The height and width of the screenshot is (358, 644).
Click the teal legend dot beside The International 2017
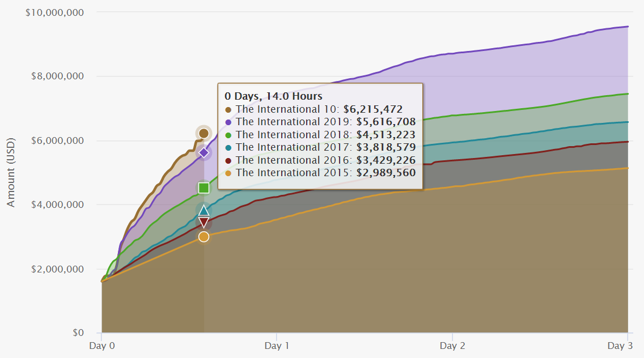click(x=228, y=148)
